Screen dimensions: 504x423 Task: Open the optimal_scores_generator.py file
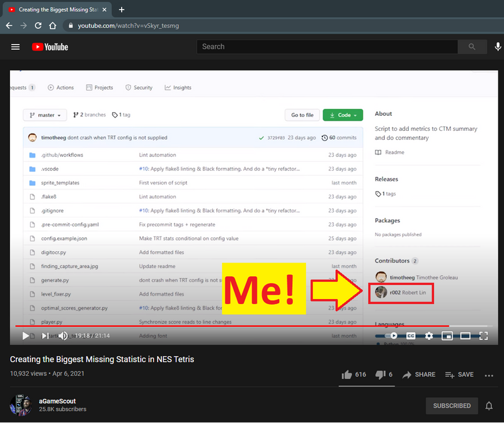tap(74, 308)
